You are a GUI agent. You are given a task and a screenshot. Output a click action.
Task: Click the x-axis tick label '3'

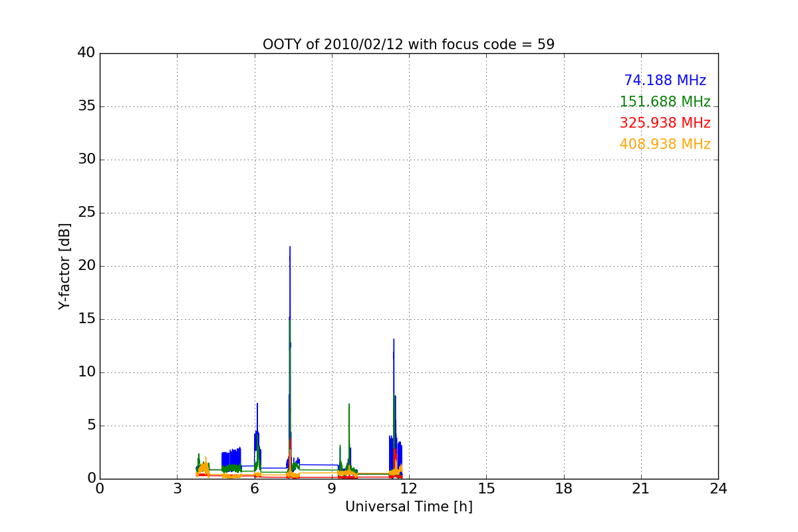177,489
